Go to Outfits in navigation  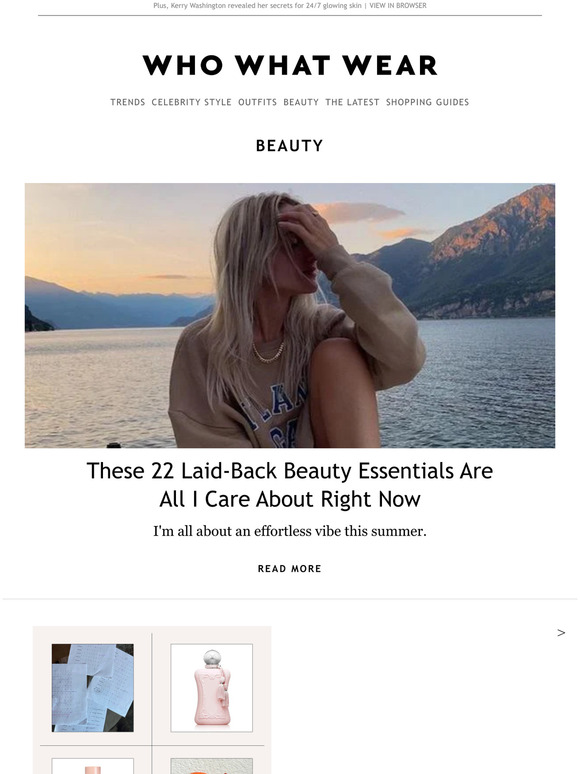[x=258, y=102]
